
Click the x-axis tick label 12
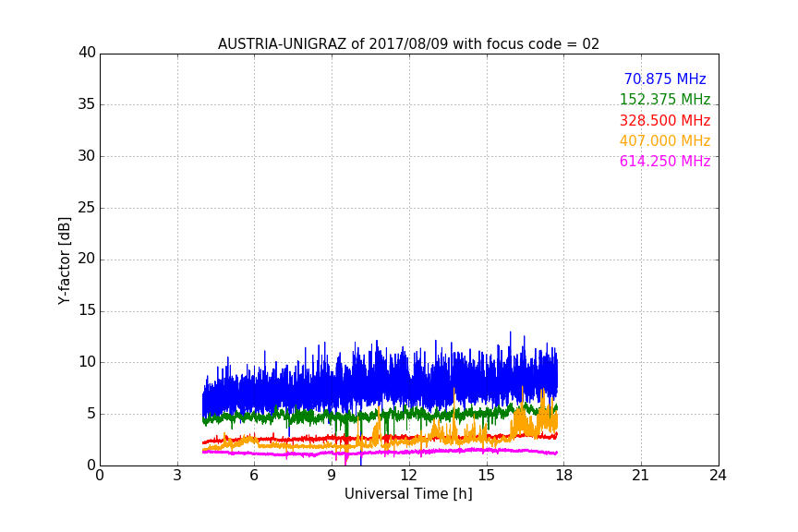pyautogui.click(x=409, y=476)
